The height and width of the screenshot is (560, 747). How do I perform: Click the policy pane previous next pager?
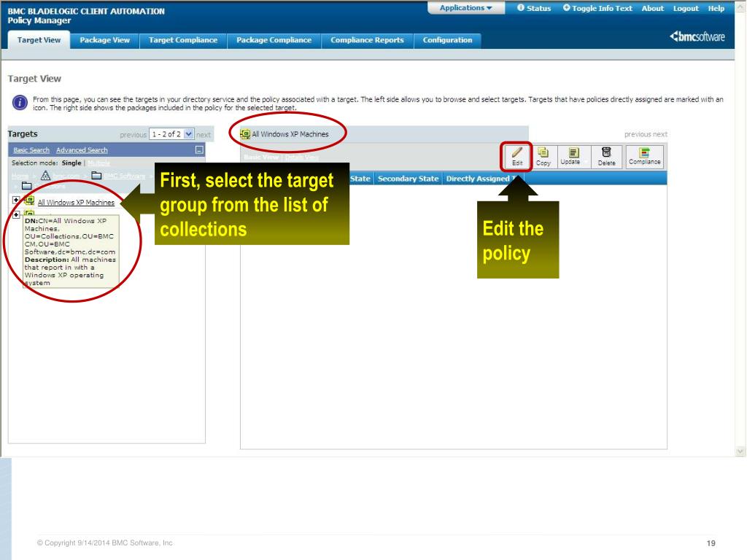click(x=646, y=134)
